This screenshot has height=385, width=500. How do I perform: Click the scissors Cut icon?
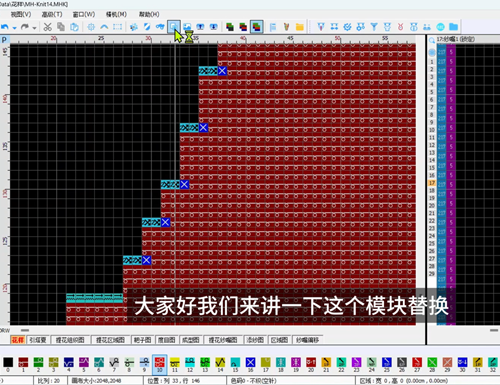pos(47,27)
